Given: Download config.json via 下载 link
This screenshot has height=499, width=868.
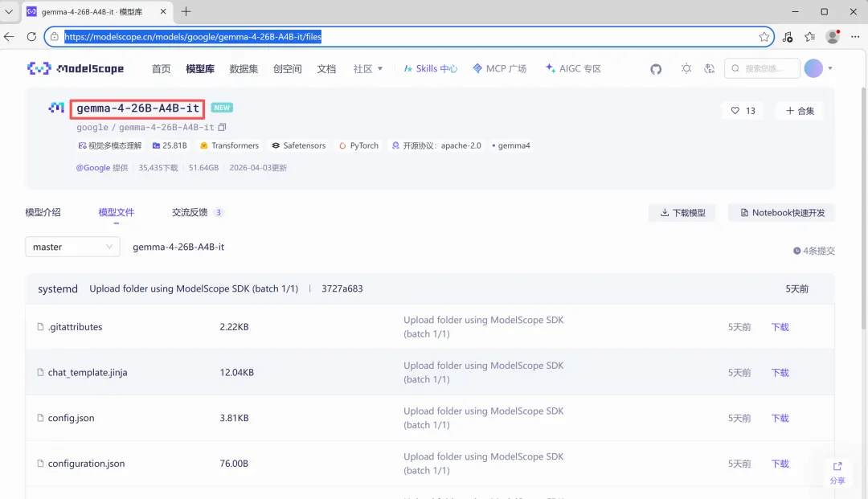Looking at the screenshot, I should coord(780,418).
